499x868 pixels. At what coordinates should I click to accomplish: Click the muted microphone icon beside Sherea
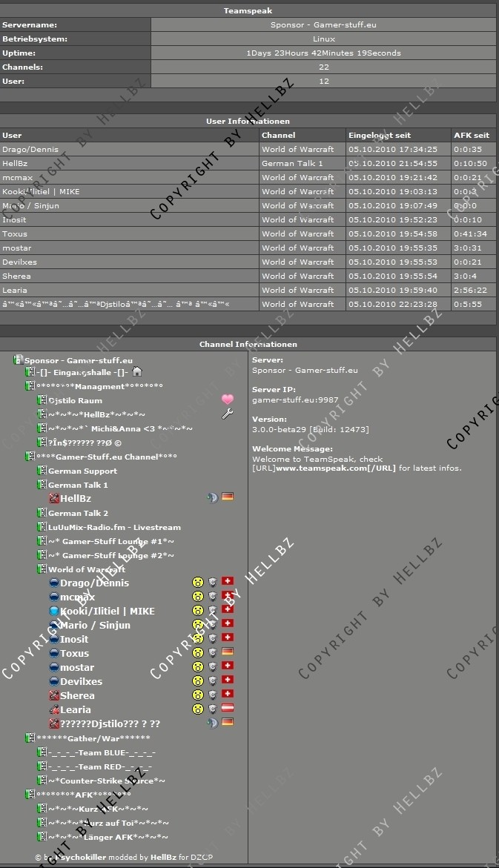click(x=53, y=695)
